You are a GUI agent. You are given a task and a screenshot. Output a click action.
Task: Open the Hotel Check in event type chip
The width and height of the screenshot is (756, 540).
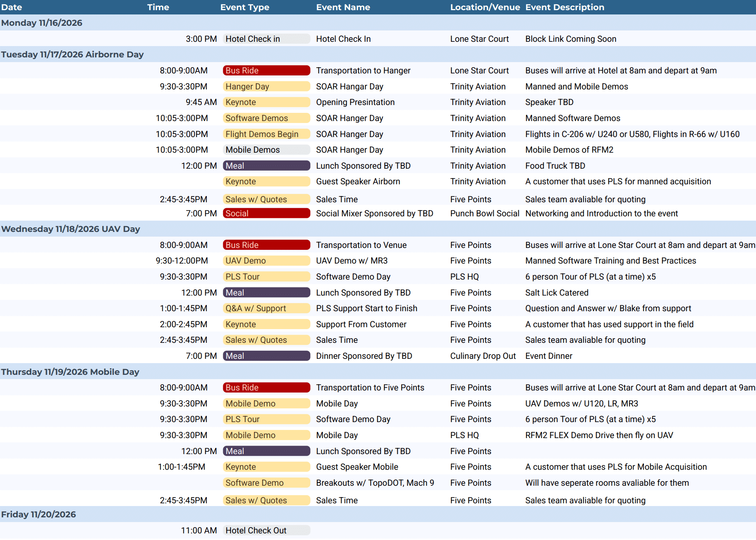pyautogui.click(x=267, y=39)
